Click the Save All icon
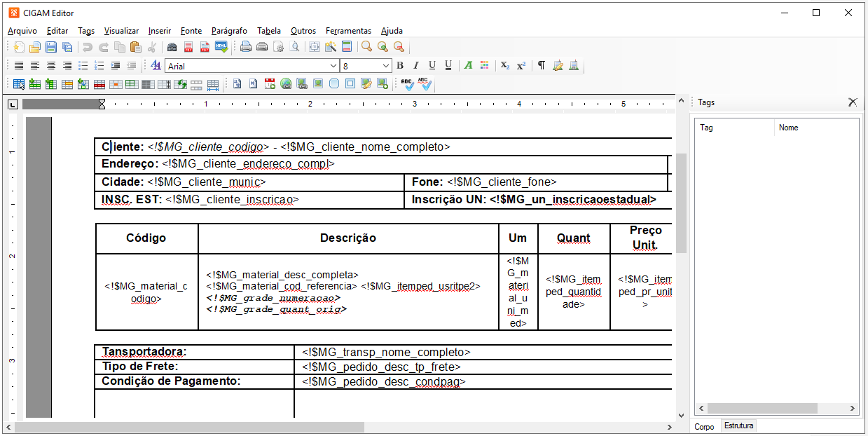This screenshot has height=436, width=868. coord(67,47)
